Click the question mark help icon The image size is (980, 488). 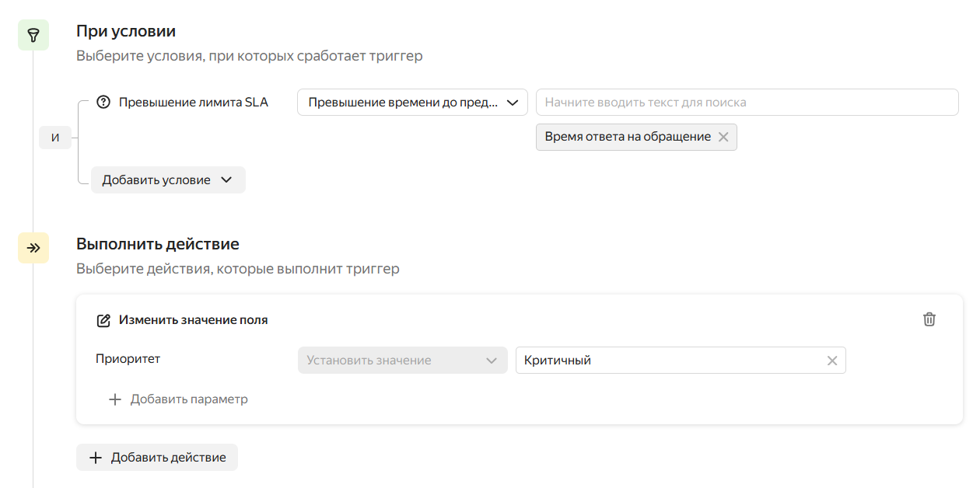click(x=103, y=103)
